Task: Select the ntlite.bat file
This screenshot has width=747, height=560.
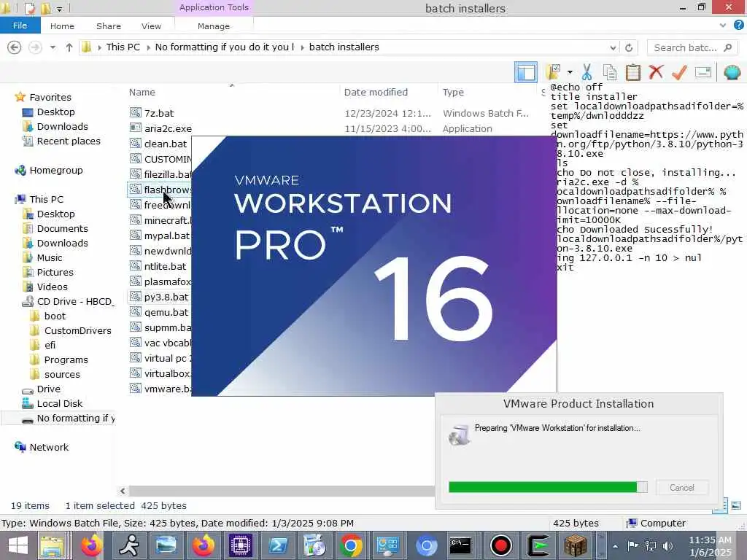Action: pos(158,265)
